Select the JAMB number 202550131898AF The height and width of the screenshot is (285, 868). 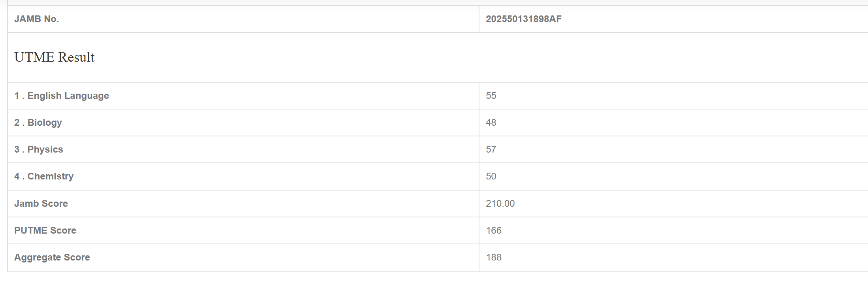(x=523, y=19)
